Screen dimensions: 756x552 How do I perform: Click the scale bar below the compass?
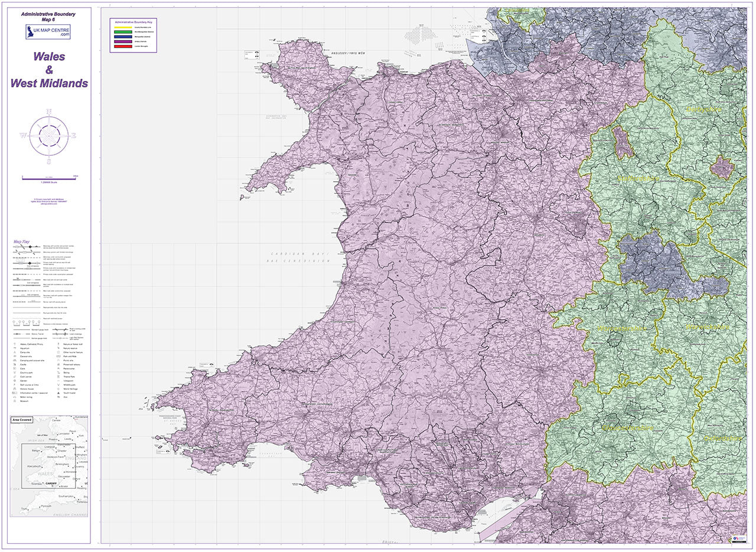(x=50, y=177)
